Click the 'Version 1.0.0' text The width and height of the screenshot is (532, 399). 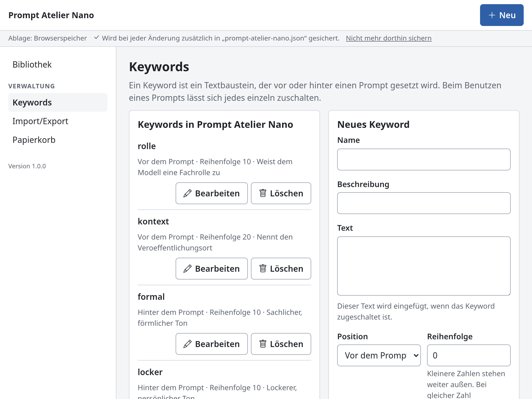tap(27, 166)
